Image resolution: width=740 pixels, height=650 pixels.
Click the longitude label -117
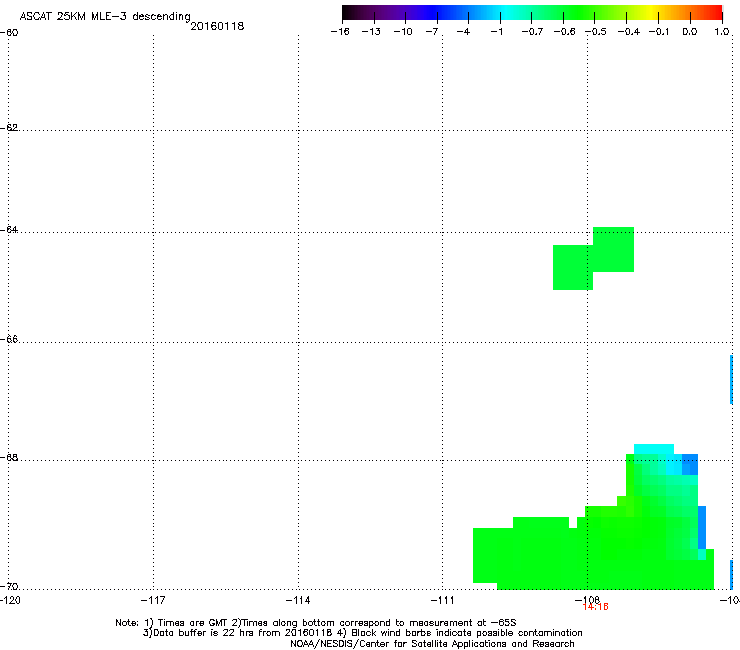point(153,600)
